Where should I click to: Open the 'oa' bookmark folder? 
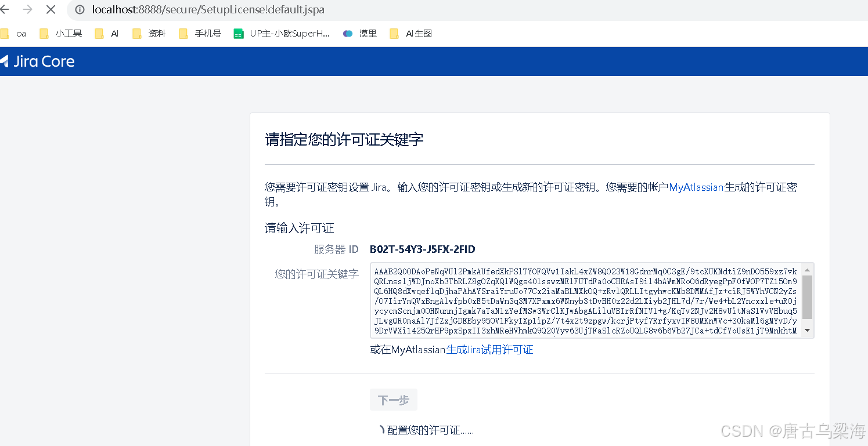13,34
